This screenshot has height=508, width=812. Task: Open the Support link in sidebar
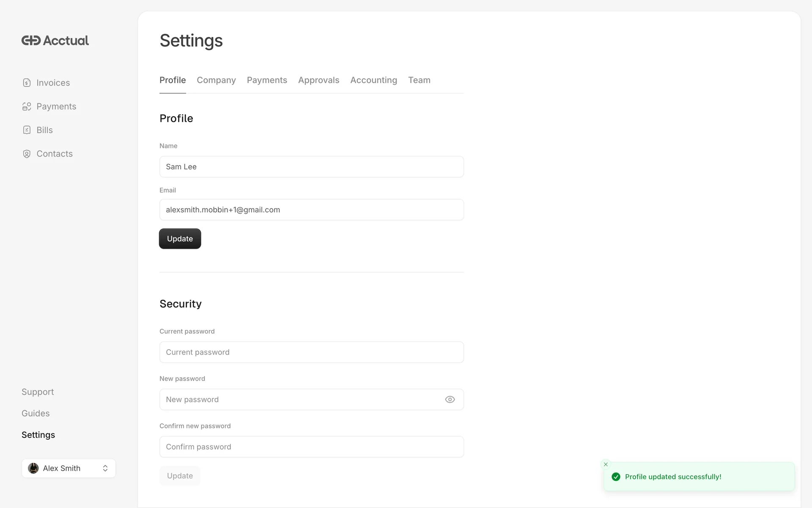pyautogui.click(x=38, y=392)
